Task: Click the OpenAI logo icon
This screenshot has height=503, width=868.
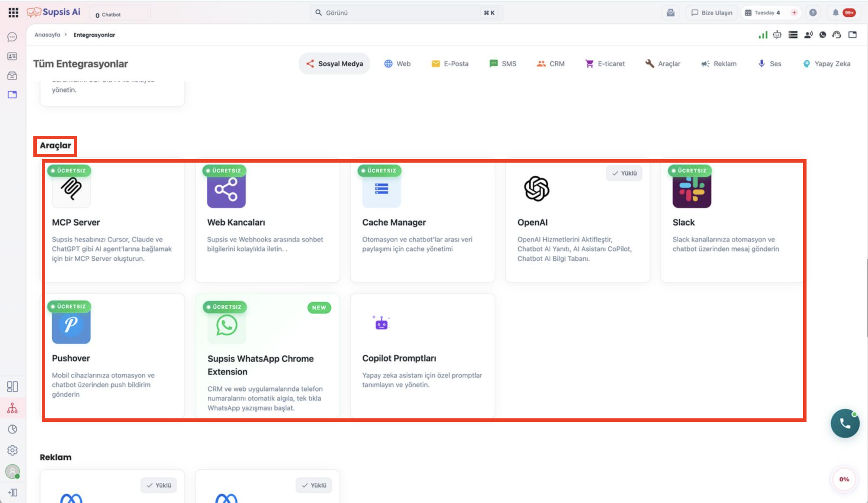Action: click(537, 189)
